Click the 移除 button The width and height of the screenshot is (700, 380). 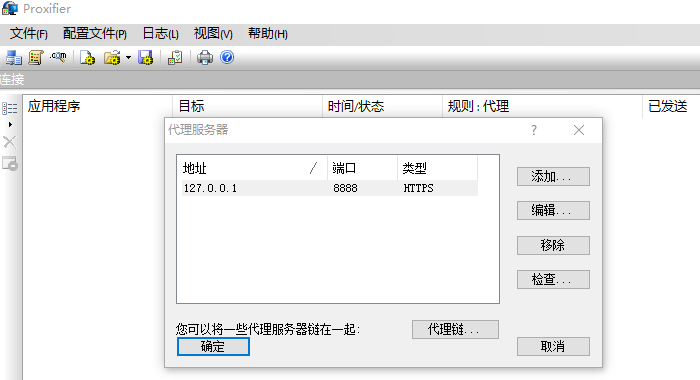[x=553, y=245]
